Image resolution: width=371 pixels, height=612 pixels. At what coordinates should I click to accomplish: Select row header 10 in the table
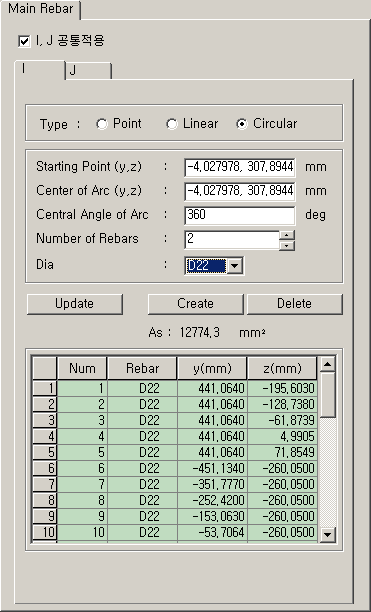pyautogui.click(x=45, y=532)
